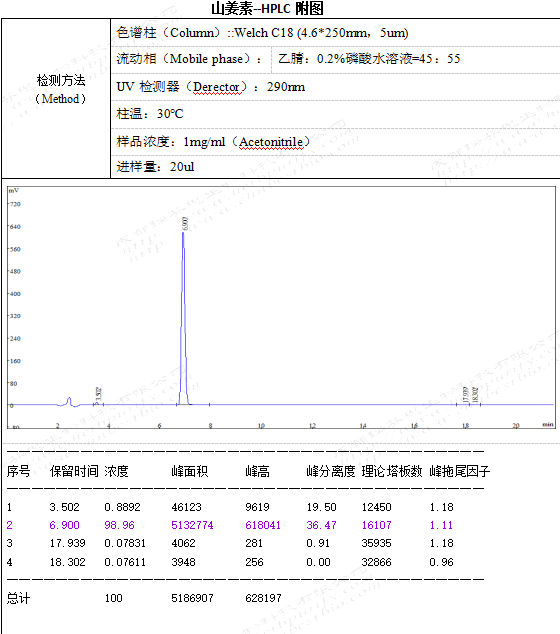Click the 18.302 peak marker label

coord(475,394)
